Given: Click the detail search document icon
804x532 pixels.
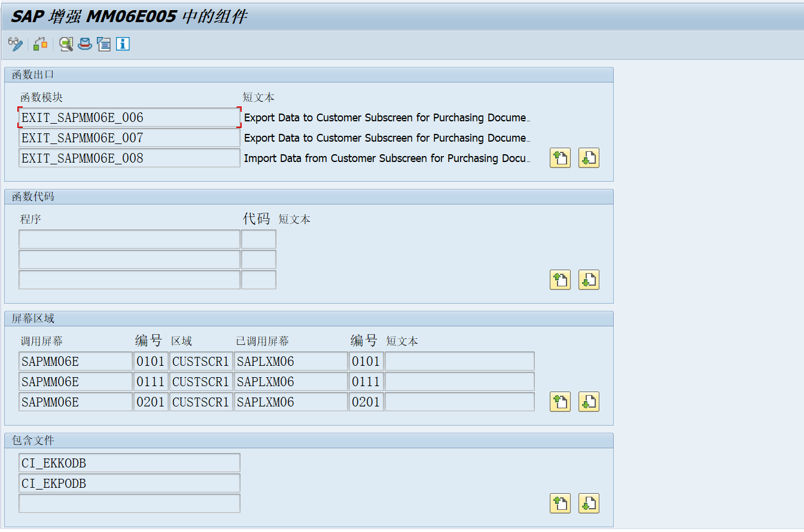Looking at the screenshot, I should 65,44.
